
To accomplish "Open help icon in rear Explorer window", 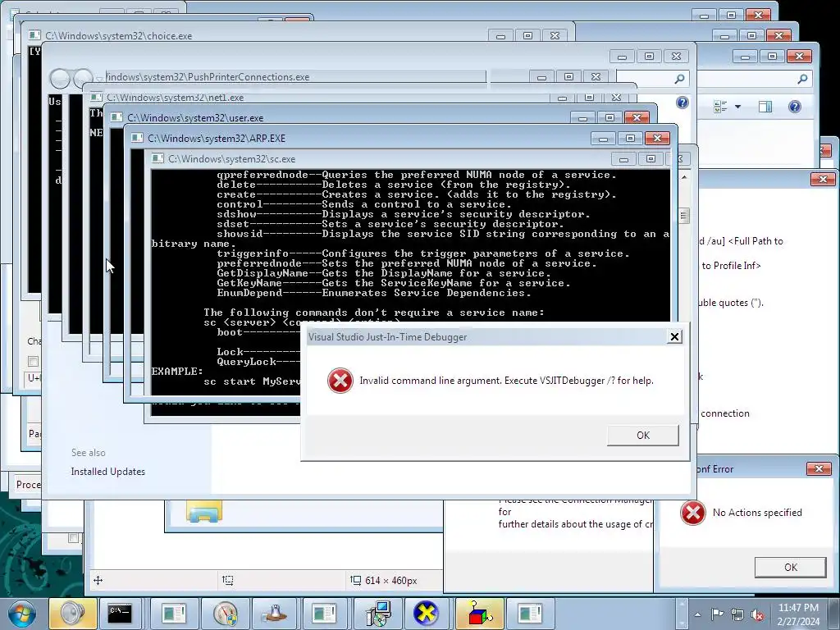I will click(x=794, y=107).
